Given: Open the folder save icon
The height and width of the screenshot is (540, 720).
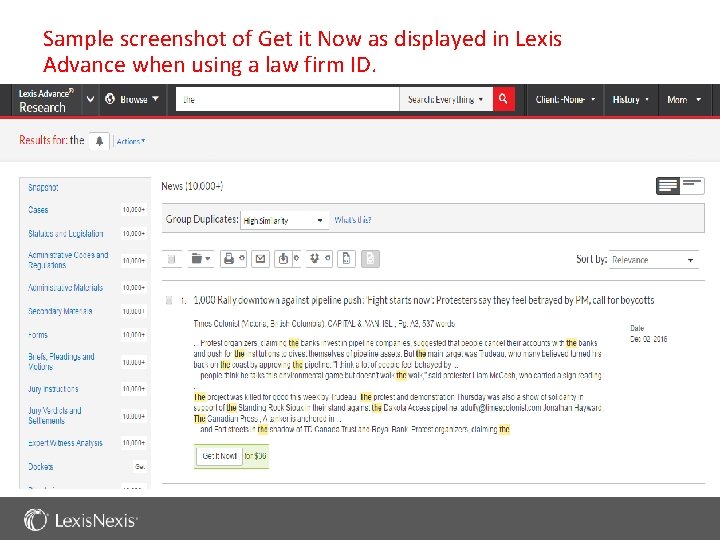Looking at the screenshot, I should click(x=200, y=259).
